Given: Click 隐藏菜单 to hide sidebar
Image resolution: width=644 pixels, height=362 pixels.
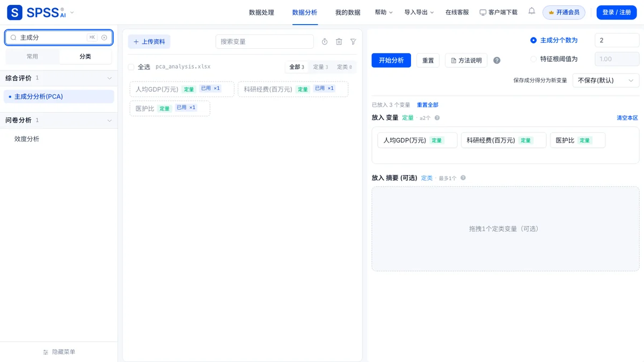Looking at the screenshot, I should [x=59, y=352].
